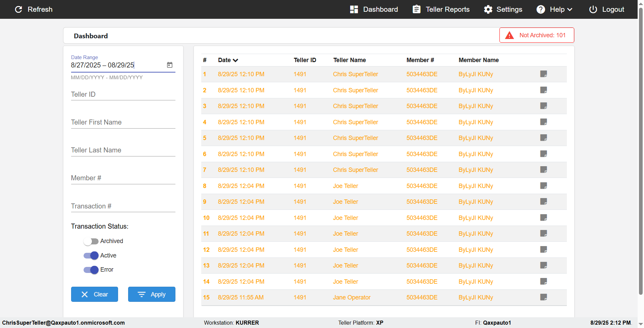The image size is (644, 328).
Task: Open the note icon for row 8
Action: click(x=543, y=186)
